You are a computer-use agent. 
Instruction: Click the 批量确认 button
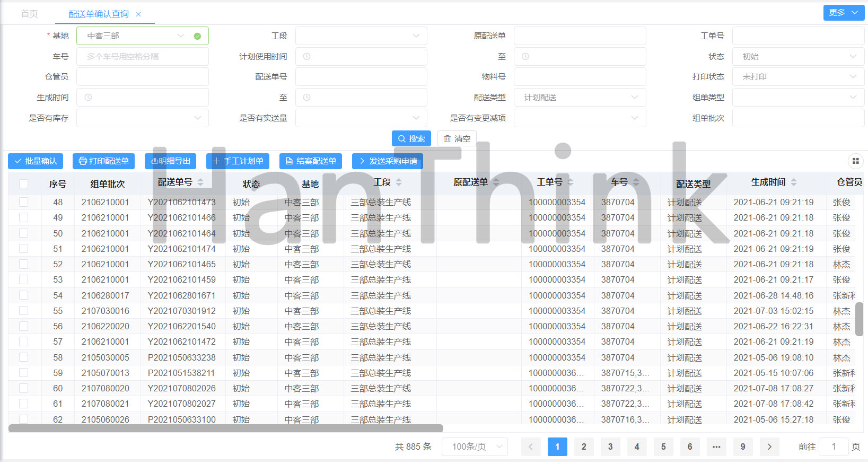point(36,161)
